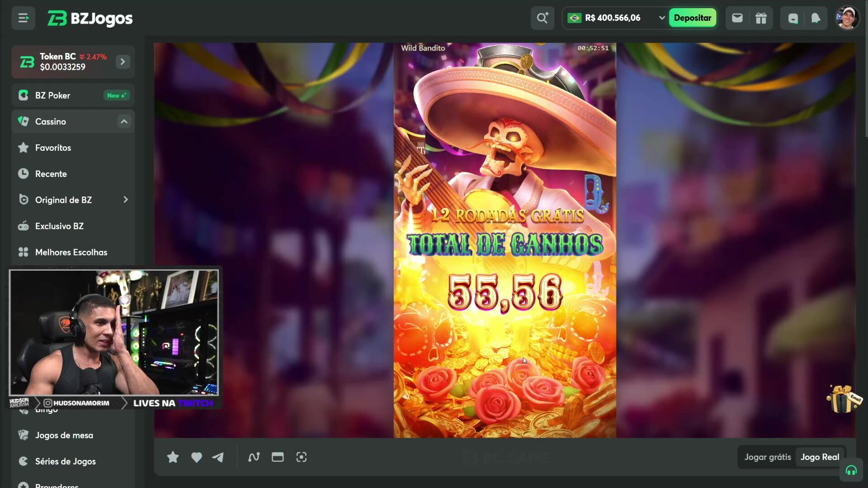Click the Exclusivo BZ gamepad icon
The height and width of the screenshot is (488, 868).
24,226
